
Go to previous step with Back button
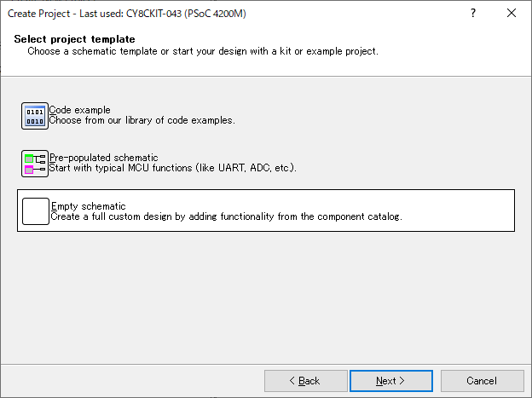306,381
